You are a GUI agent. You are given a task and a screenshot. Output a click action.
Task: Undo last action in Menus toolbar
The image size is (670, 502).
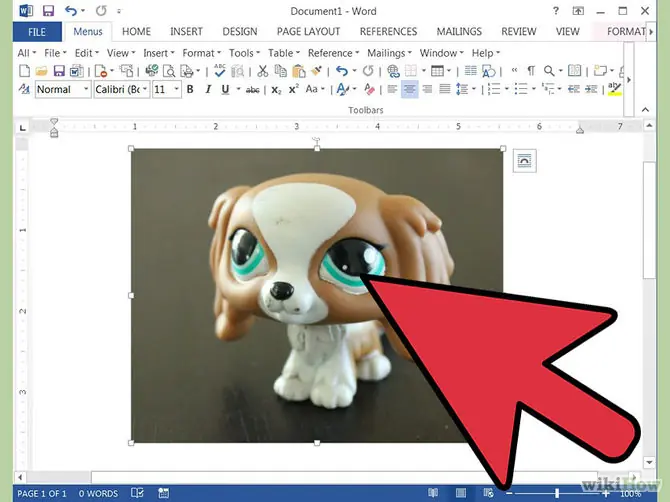coord(341,71)
